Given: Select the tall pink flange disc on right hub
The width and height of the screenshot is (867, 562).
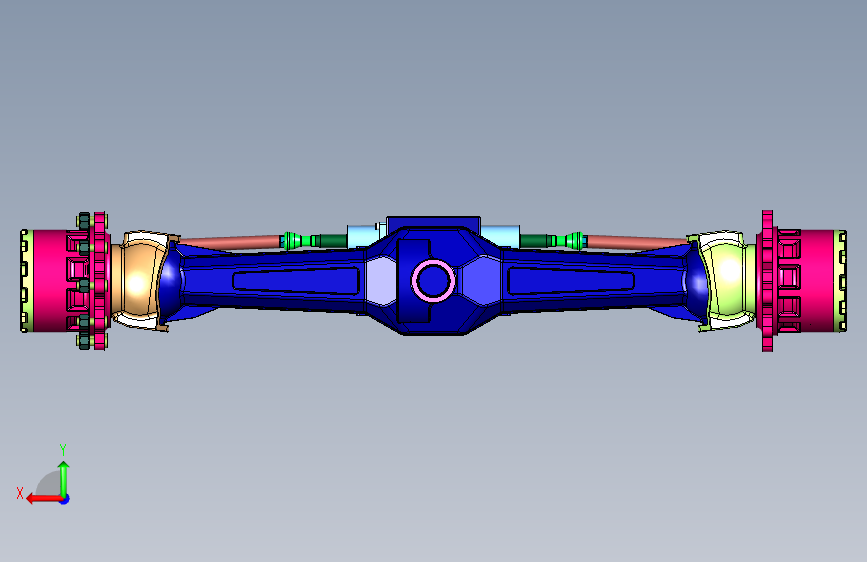Looking at the screenshot, I should (x=767, y=281).
